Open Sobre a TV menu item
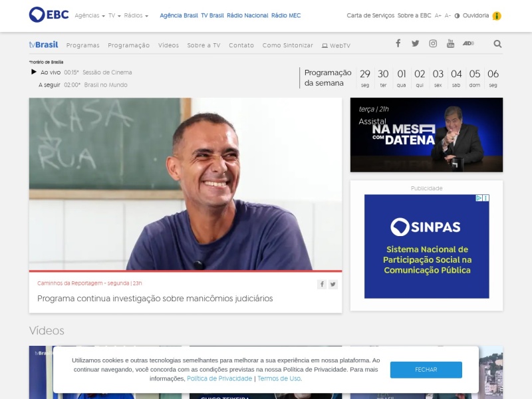 [203, 45]
